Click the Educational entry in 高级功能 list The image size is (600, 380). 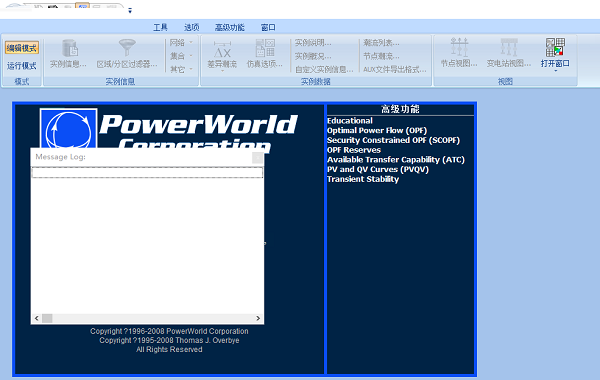point(349,121)
